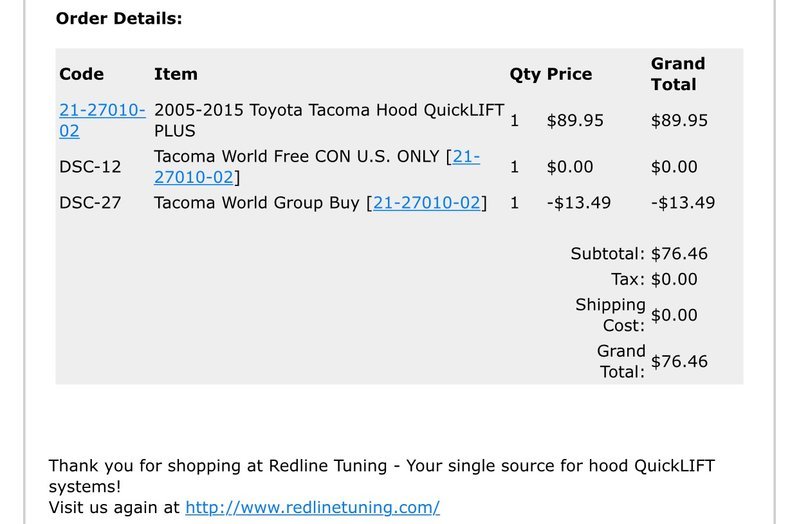
Task: Click the Tax amount $0.00
Action: (674, 279)
